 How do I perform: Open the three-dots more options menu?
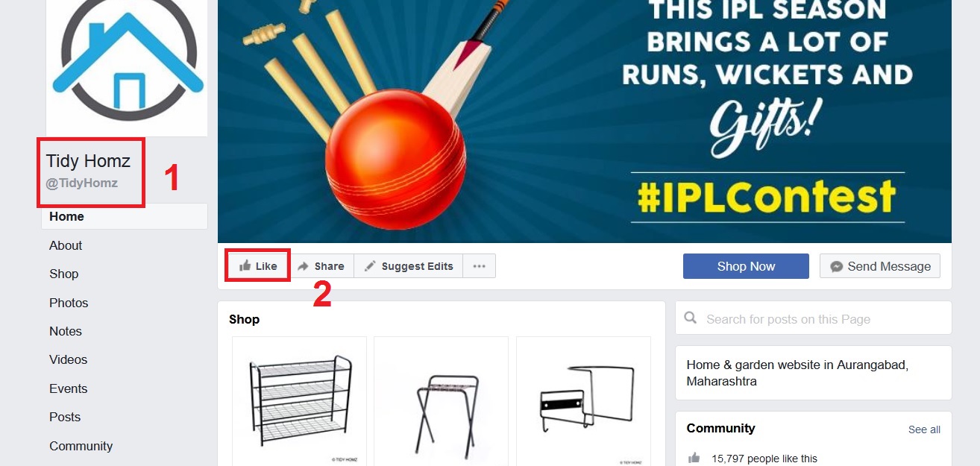tap(480, 266)
